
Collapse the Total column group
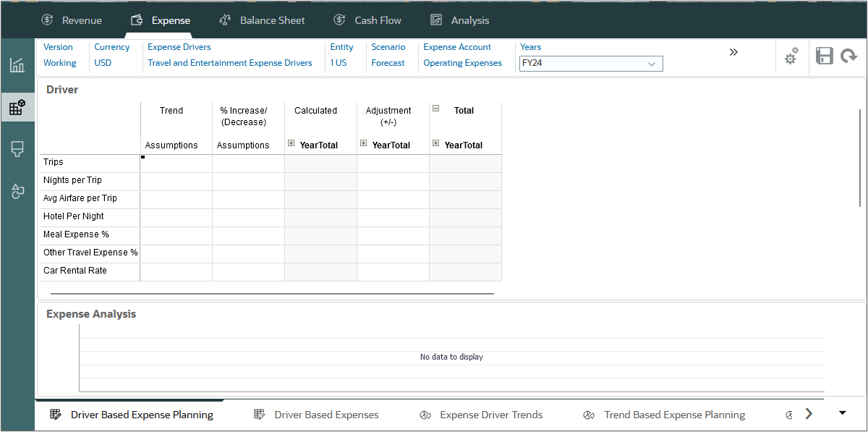point(436,108)
